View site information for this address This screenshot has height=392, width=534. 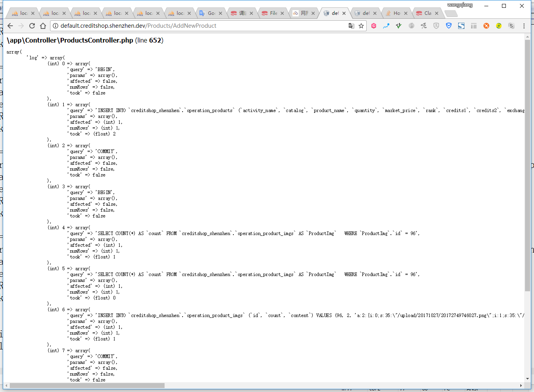[56, 26]
